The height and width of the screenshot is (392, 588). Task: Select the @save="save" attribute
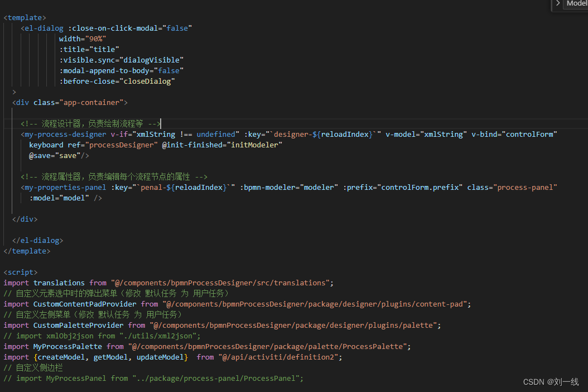pyautogui.click(x=54, y=155)
